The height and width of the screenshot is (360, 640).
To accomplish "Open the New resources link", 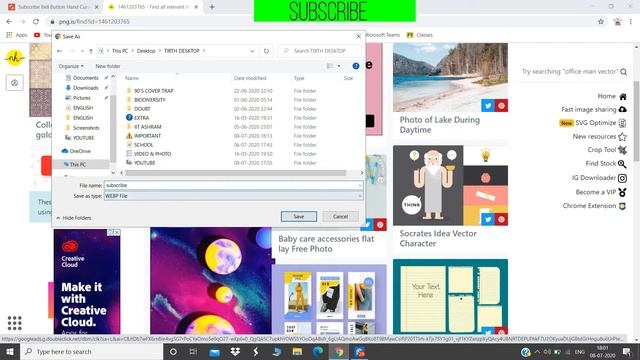I will tap(599, 136).
